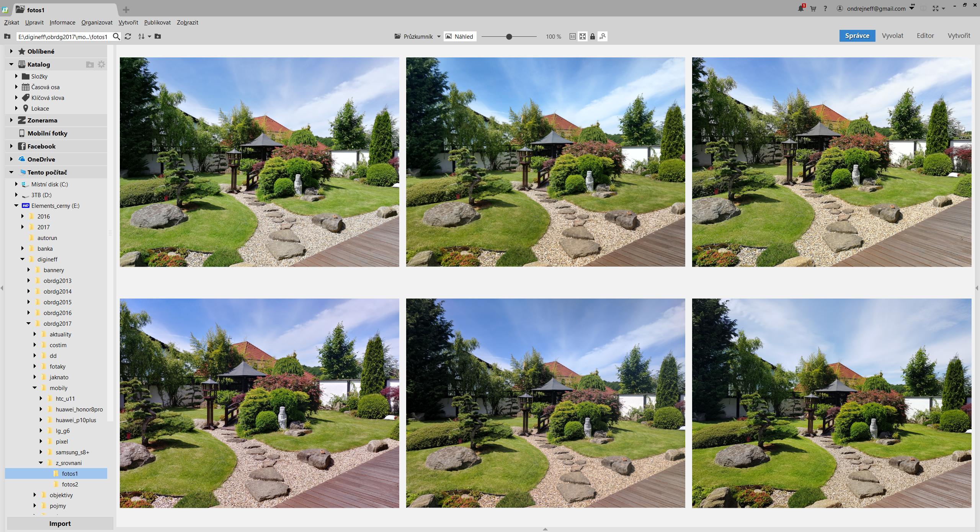Click the sort A-Z icon
This screenshot has width=980, height=532.
(141, 36)
